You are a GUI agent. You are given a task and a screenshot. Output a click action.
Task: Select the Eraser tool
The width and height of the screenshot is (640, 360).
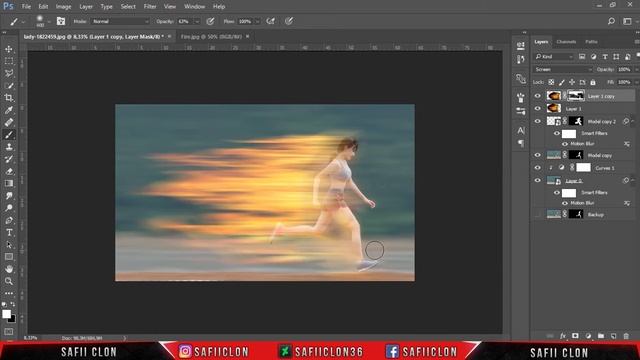(9, 171)
